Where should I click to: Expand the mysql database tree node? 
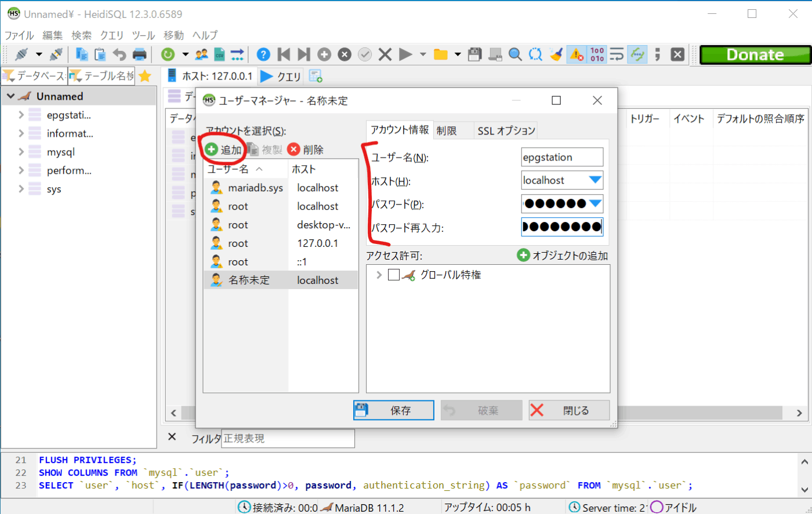click(x=21, y=152)
